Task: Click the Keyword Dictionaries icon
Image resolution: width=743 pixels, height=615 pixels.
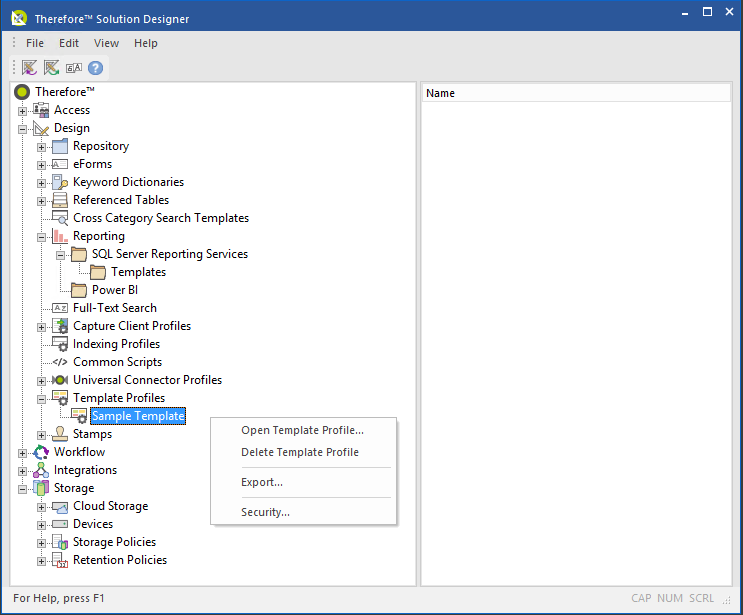Action: click(60, 182)
